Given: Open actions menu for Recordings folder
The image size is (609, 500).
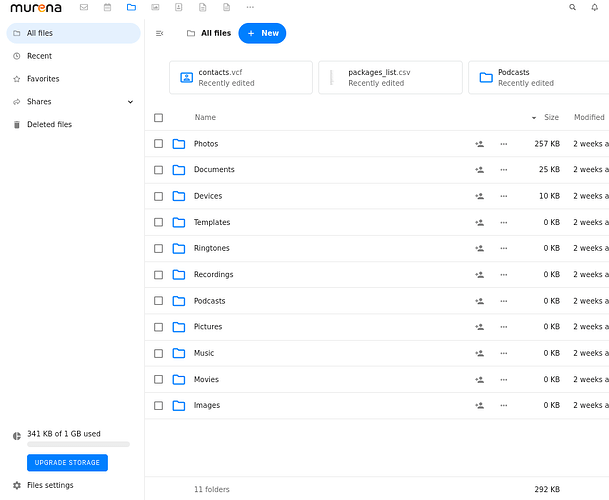Looking at the screenshot, I should coord(504,275).
